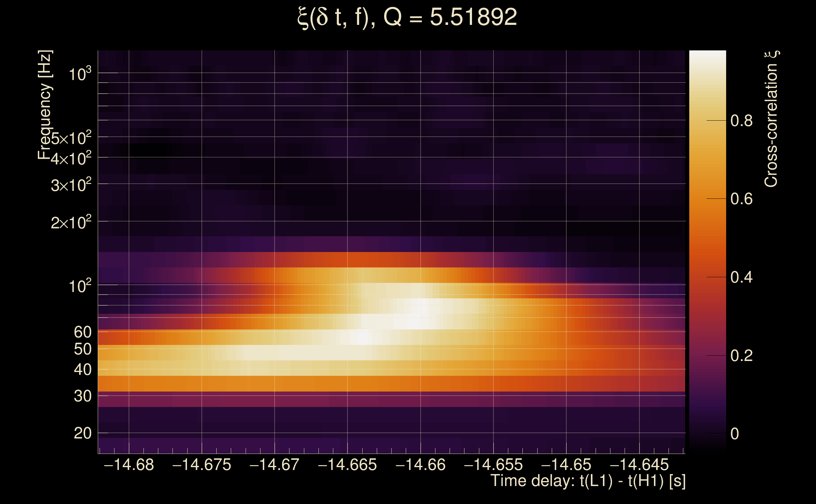Click the −14.68 x-axis tick label
The image size is (816, 504).
click(x=129, y=465)
